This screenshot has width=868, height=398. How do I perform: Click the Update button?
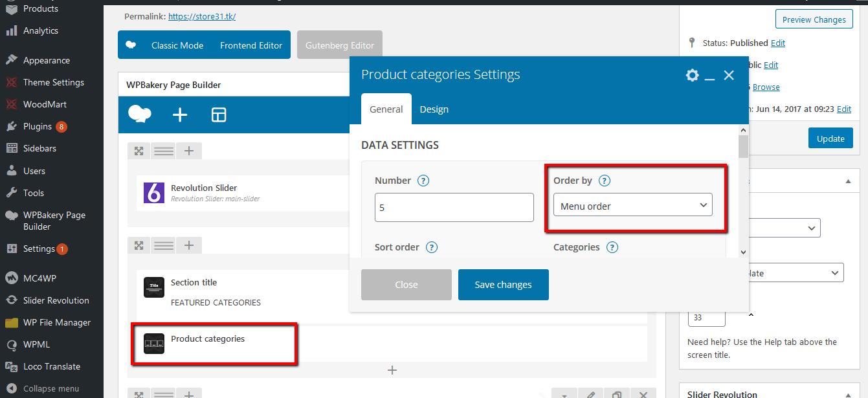click(x=830, y=138)
